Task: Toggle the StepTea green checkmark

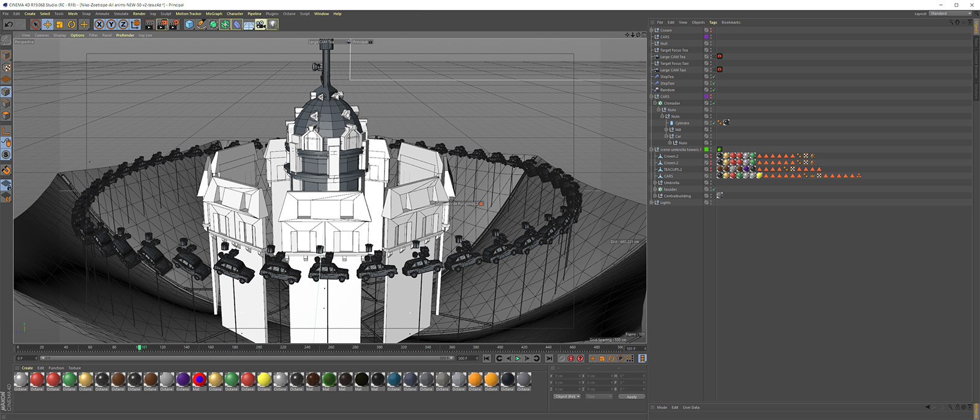Action: point(714,77)
